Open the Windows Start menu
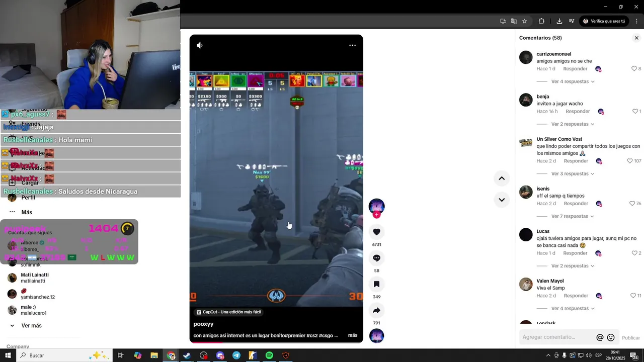644x362 pixels. pos(8,355)
